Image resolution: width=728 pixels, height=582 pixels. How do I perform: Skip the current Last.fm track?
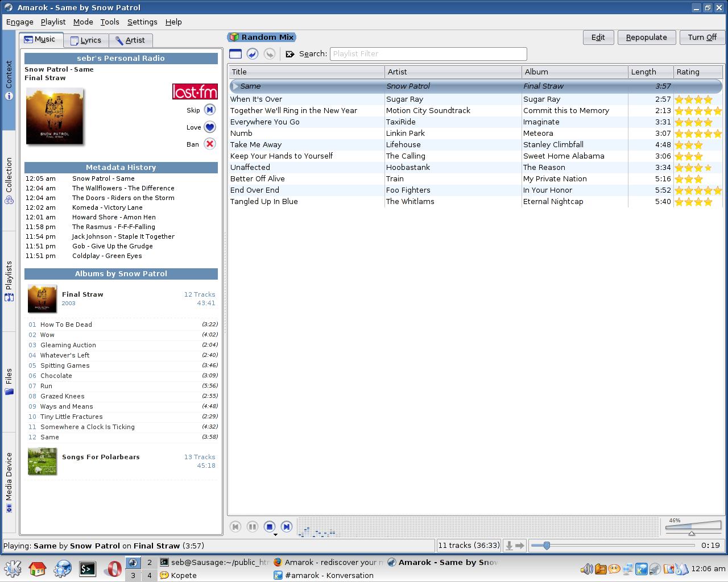click(x=210, y=110)
